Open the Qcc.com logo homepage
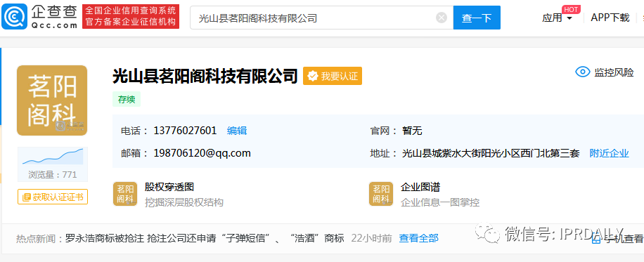The width and height of the screenshot is (644, 262). click(x=39, y=16)
